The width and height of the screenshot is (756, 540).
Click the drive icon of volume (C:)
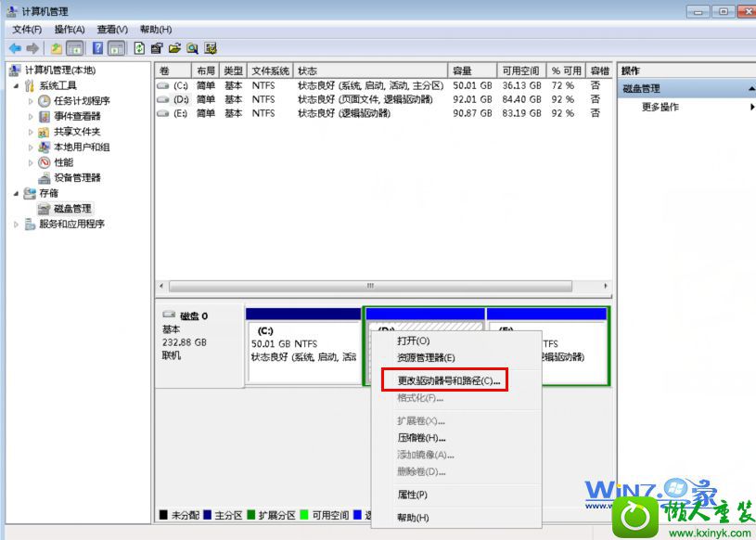click(163, 85)
